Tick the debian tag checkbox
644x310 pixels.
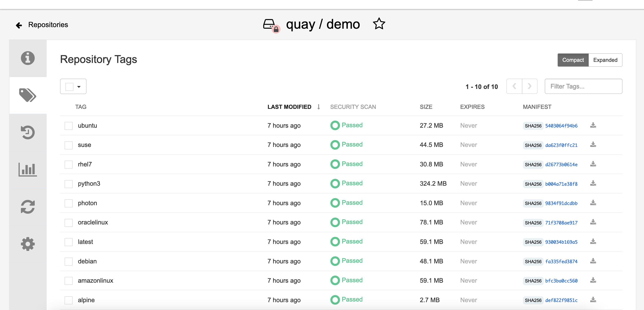(68, 261)
